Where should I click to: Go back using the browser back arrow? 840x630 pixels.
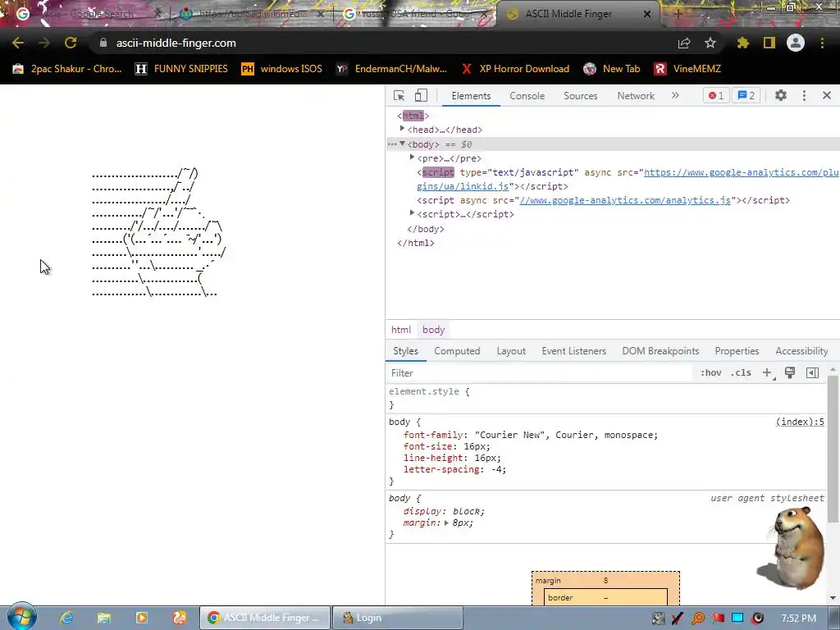click(18, 43)
